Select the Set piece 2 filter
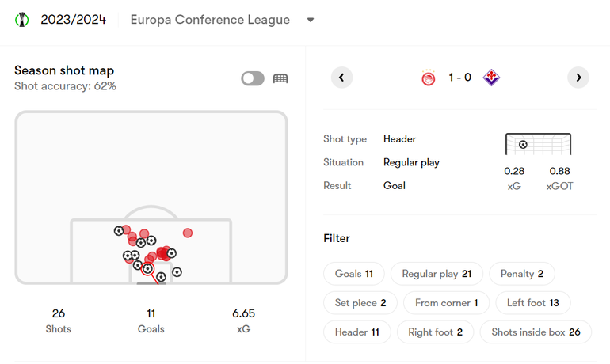Viewport: 610px width, 364px height. click(360, 302)
